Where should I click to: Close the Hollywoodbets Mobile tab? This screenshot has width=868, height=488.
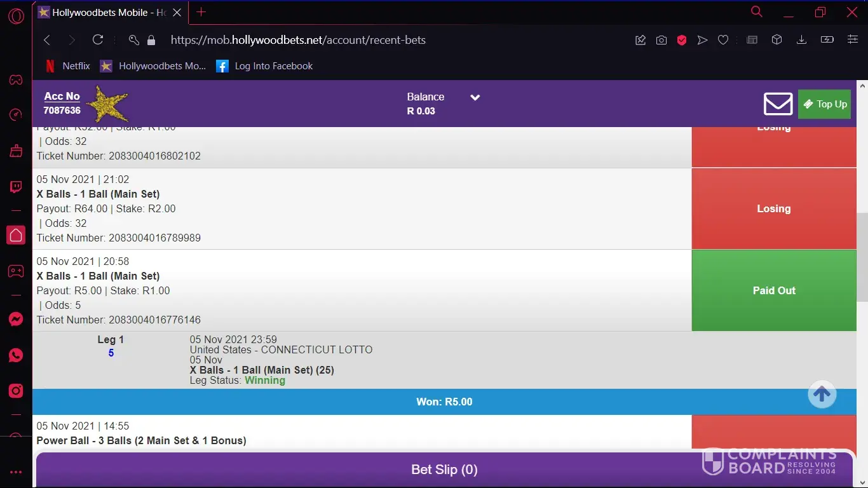click(x=177, y=12)
